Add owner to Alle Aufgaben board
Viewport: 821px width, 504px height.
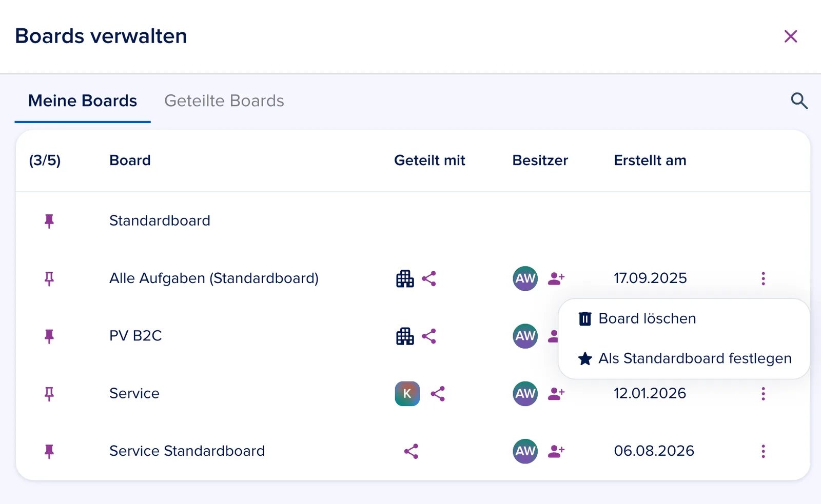(556, 278)
